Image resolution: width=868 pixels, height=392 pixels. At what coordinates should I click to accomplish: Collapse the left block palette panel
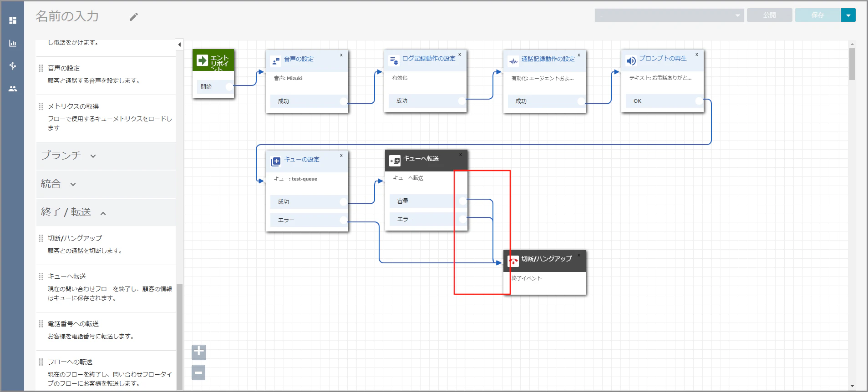pyautogui.click(x=179, y=45)
